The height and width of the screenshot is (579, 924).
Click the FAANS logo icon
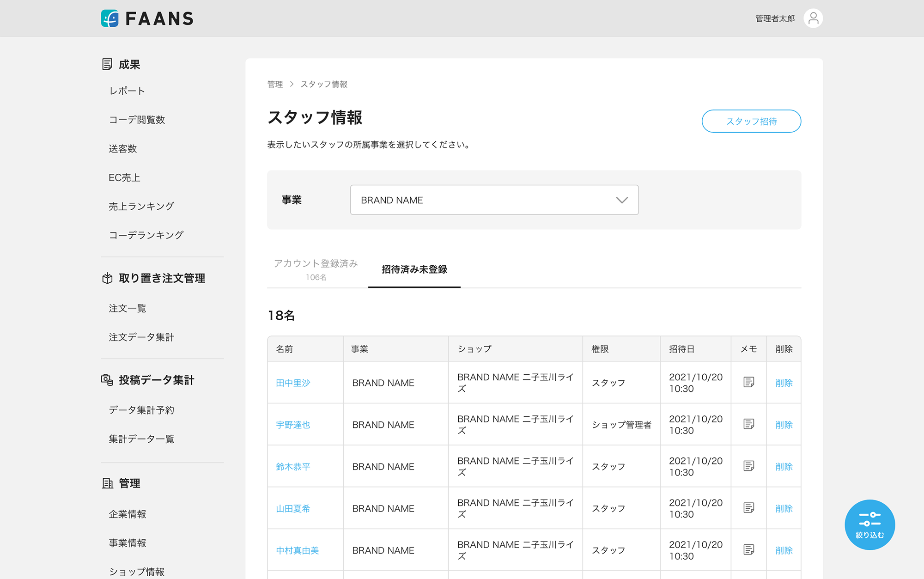[x=110, y=18]
